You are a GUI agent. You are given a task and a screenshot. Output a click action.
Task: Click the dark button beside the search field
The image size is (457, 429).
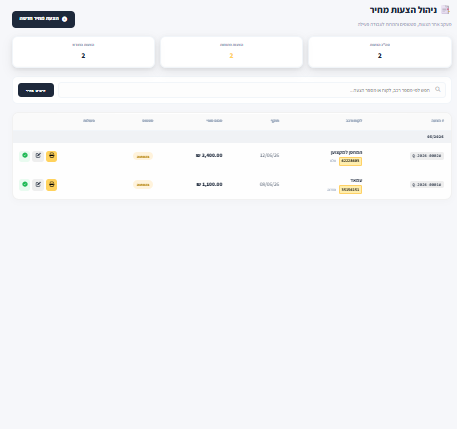(x=36, y=90)
